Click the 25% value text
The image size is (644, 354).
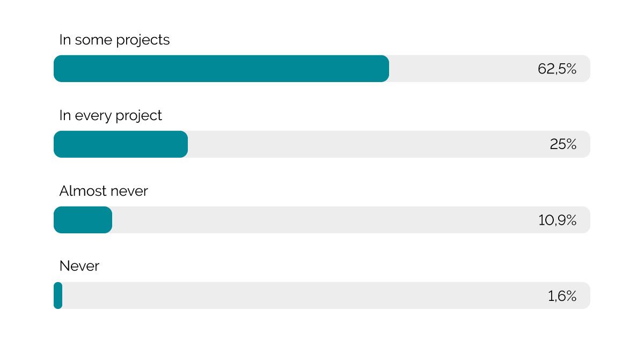pos(563,144)
